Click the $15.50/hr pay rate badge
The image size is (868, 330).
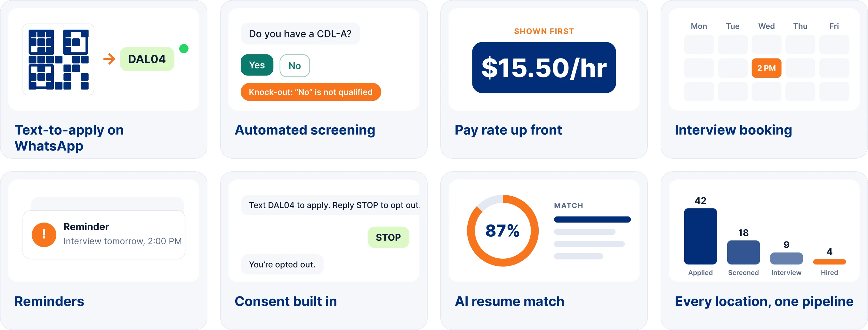point(544,67)
